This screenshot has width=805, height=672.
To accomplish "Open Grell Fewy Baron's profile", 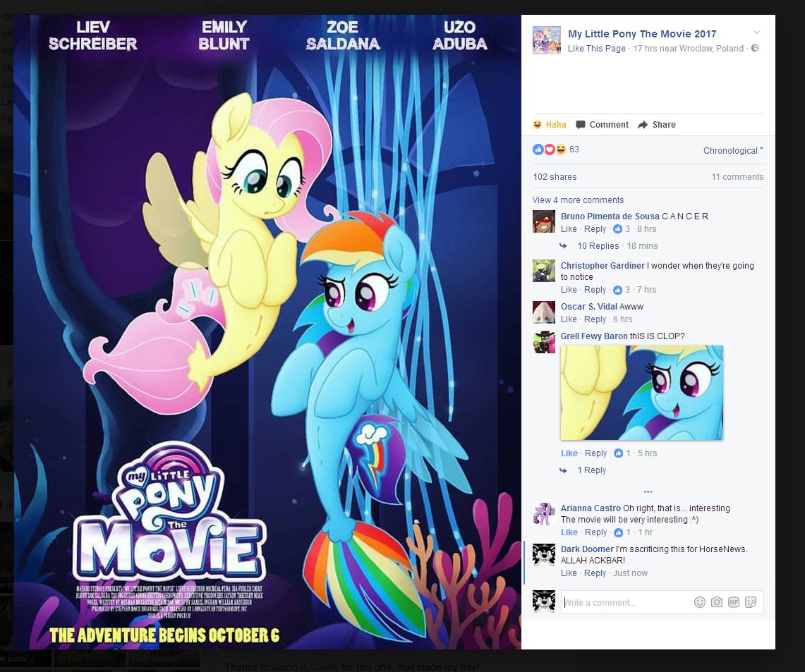I will [x=594, y=336].
